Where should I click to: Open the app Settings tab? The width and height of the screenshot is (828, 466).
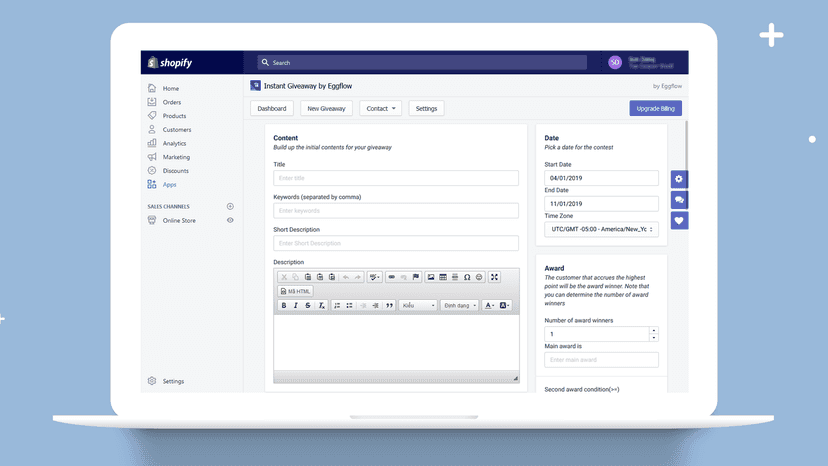coord(426,108)
